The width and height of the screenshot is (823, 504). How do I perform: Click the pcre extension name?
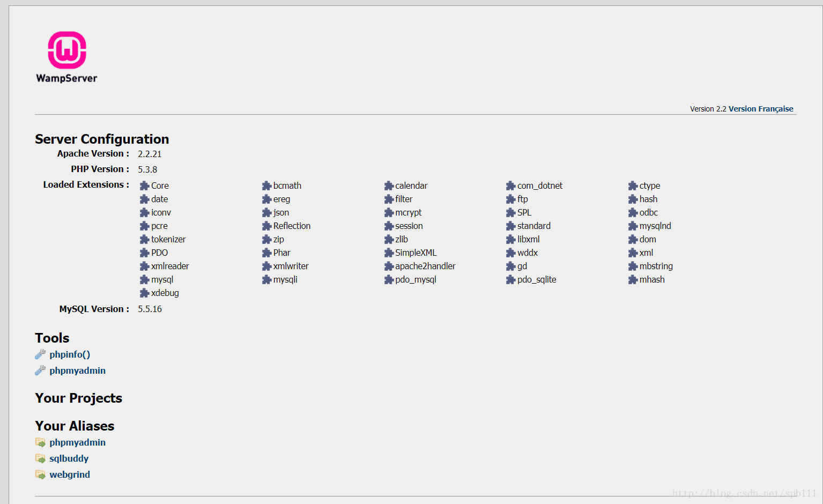(x=159, y=226)
